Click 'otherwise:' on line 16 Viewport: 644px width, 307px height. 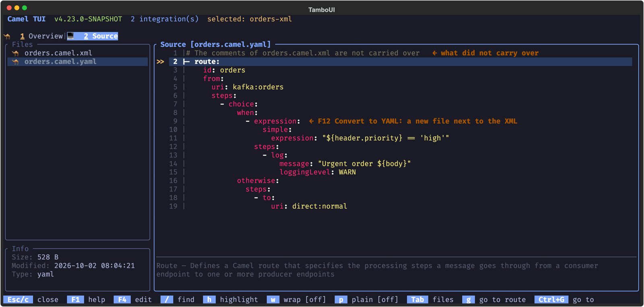[x=258, y=180]
